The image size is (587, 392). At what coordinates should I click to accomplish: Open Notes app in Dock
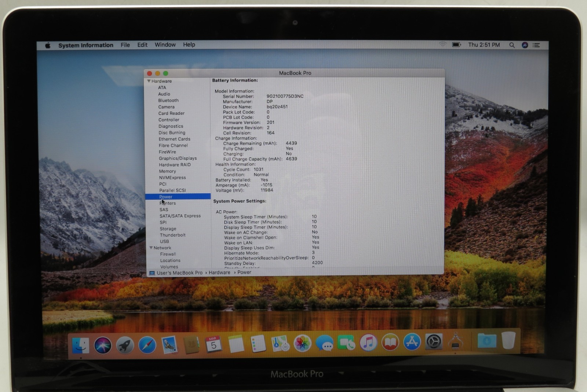tap(236, 344)
